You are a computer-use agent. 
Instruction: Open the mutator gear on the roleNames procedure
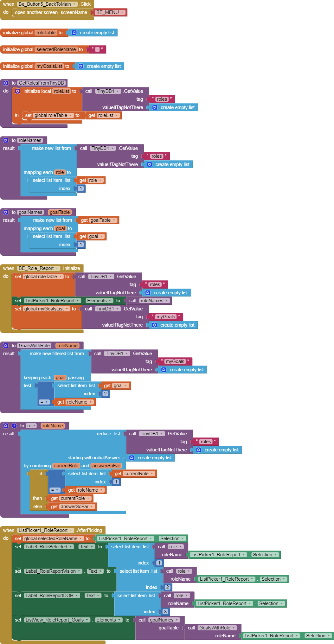click(x=6, y=140)
